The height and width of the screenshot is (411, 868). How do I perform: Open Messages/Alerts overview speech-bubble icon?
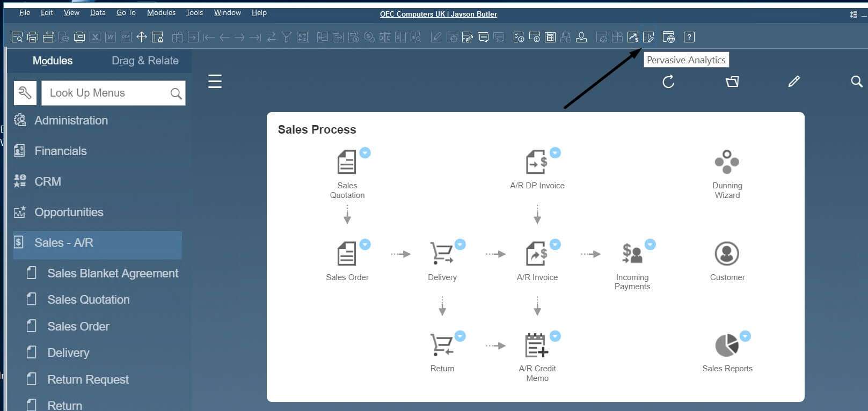click(483, 37)
